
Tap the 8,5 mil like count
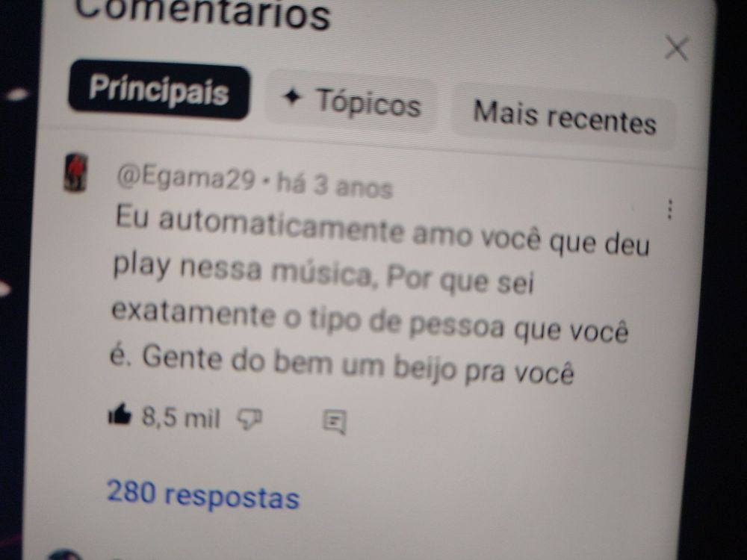(181, 417)
